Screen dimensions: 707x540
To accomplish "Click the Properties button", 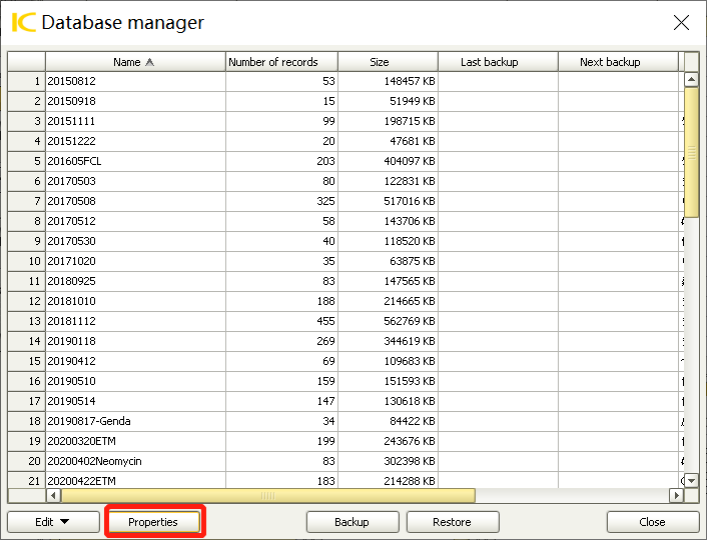I will [x=153, y=522].
